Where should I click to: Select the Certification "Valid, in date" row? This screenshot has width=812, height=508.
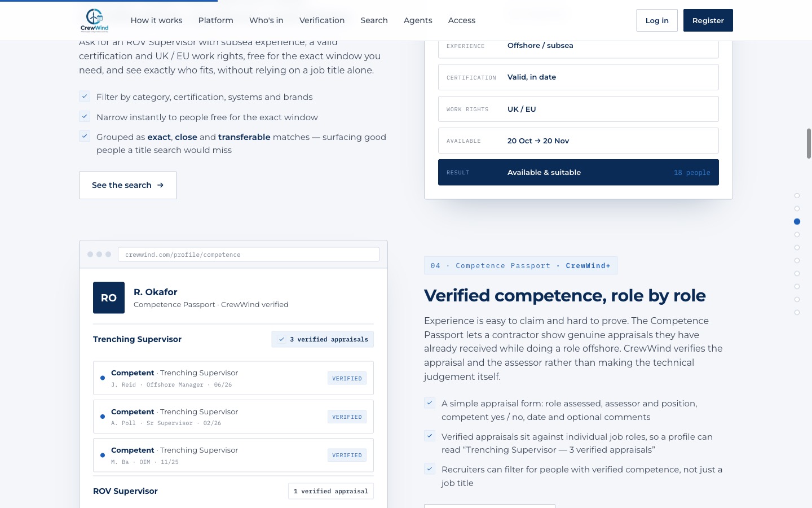(x=579, y=77)
